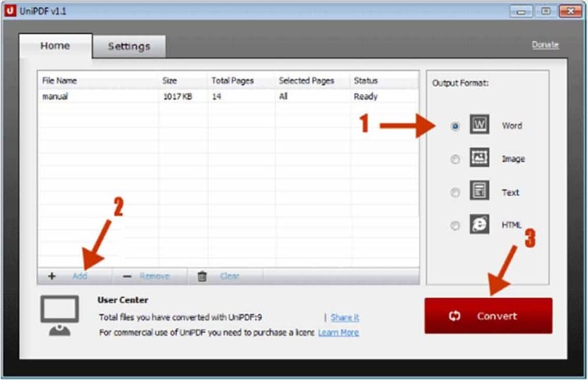Click the Text format icon
588x380 pixels.
pos(479,192)
